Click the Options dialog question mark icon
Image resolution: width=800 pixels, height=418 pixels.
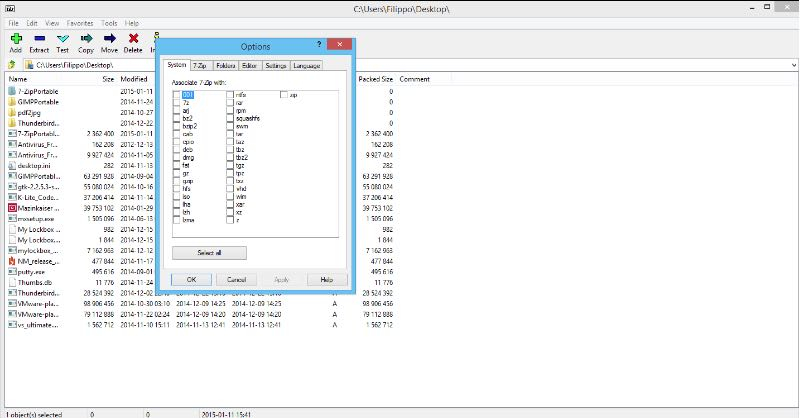(x=319, y=46)
